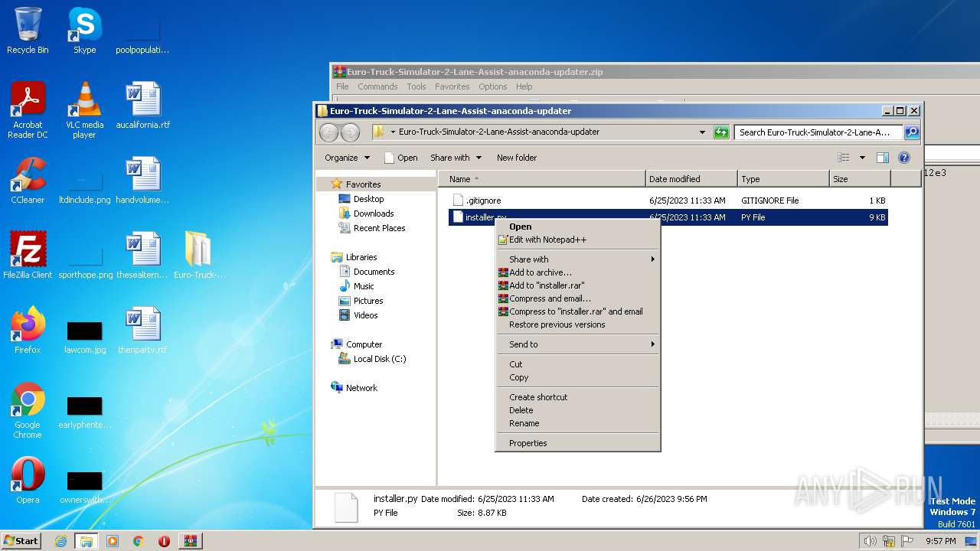Open CCleaner desktop shortcut
The height and width of the screenshot is (551, 980).
tap(28, 181)
